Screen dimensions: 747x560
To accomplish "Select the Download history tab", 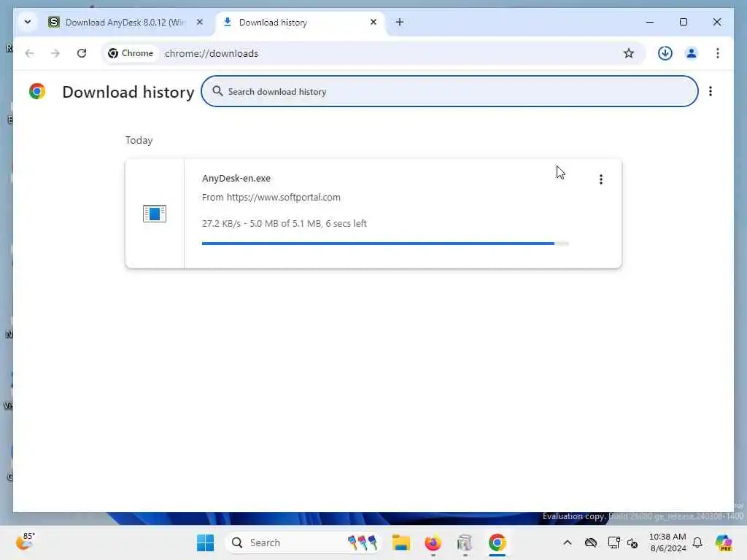I will (300, 23).
